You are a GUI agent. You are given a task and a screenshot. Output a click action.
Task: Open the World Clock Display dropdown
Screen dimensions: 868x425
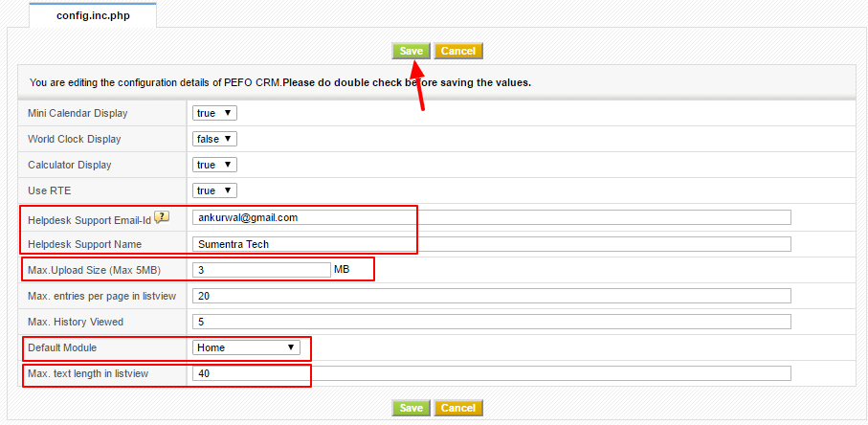[x=214, y=139]
